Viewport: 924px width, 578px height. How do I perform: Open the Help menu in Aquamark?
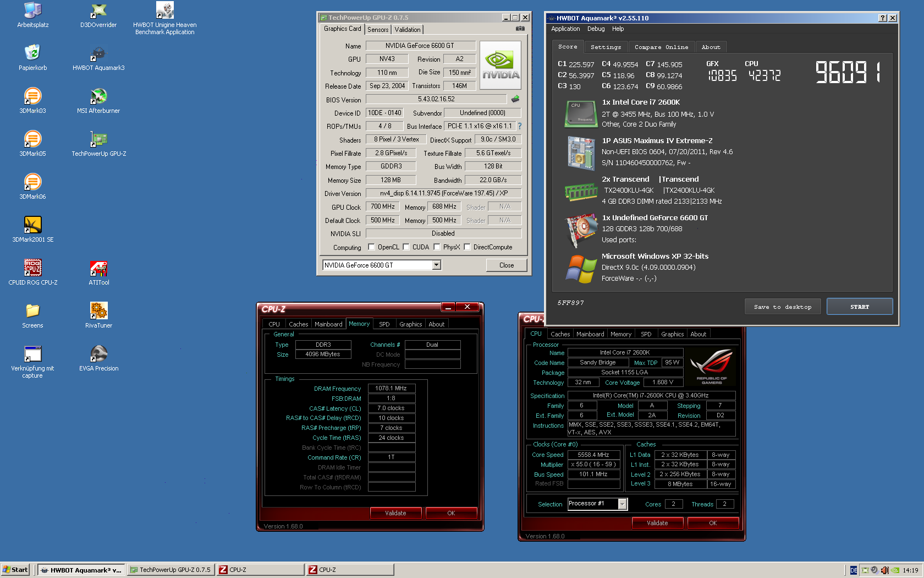618,29
